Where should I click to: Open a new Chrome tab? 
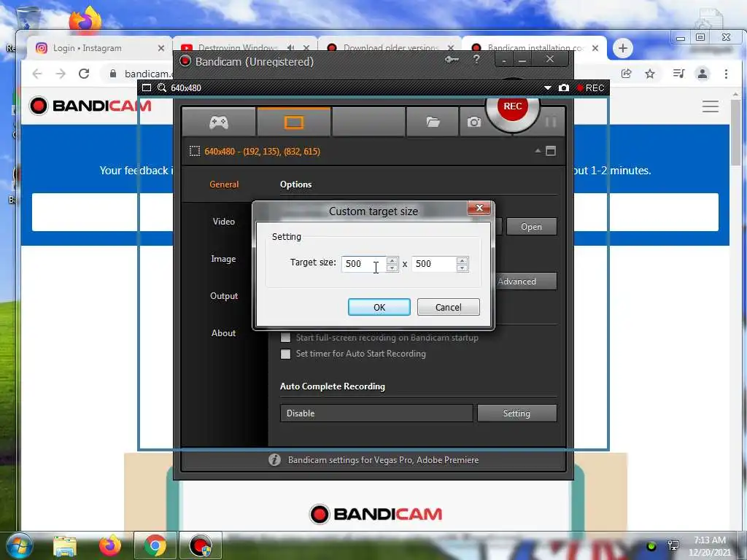click(623, 48)
